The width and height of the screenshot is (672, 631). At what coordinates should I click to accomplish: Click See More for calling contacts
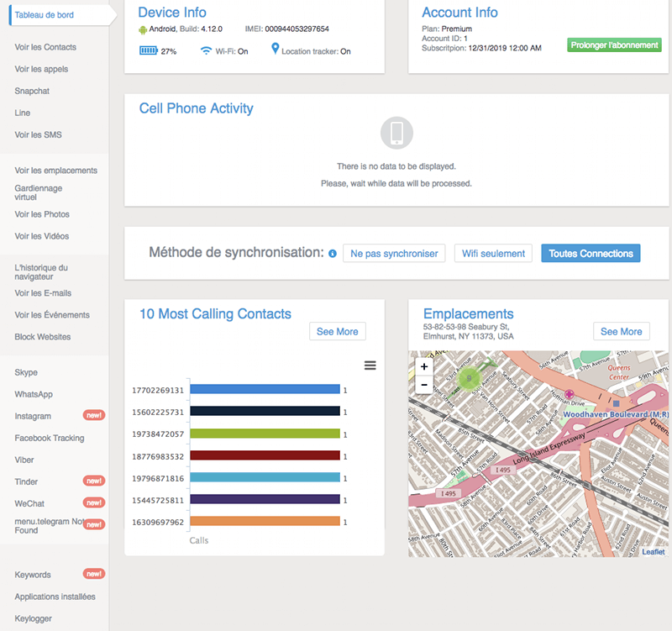[x=337, y=332]
